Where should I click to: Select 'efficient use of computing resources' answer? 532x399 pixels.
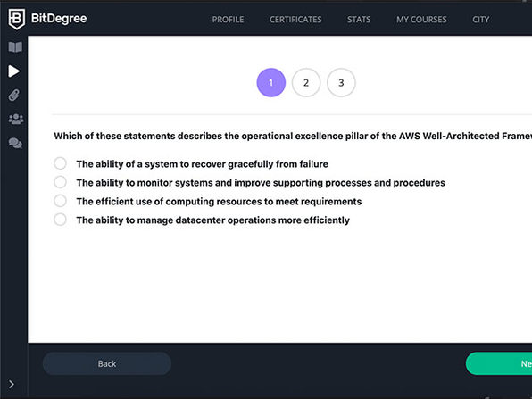[x=60, y=201]
